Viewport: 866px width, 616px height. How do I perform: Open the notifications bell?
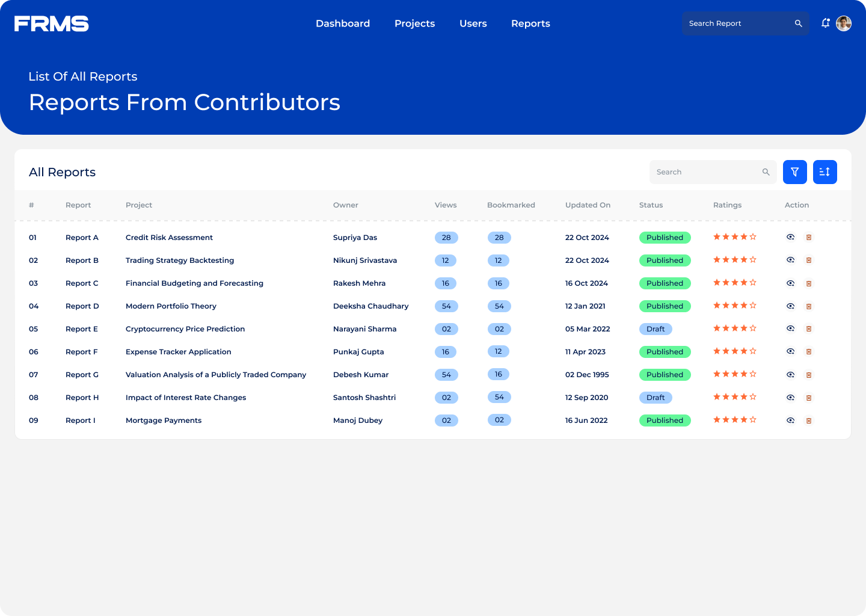point(825,23)
